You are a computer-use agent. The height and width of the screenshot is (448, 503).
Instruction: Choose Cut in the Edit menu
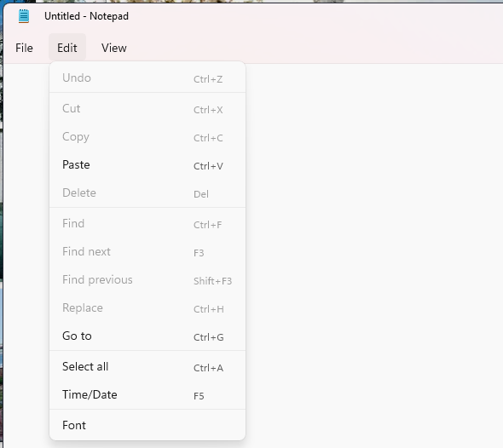[147, 109]
